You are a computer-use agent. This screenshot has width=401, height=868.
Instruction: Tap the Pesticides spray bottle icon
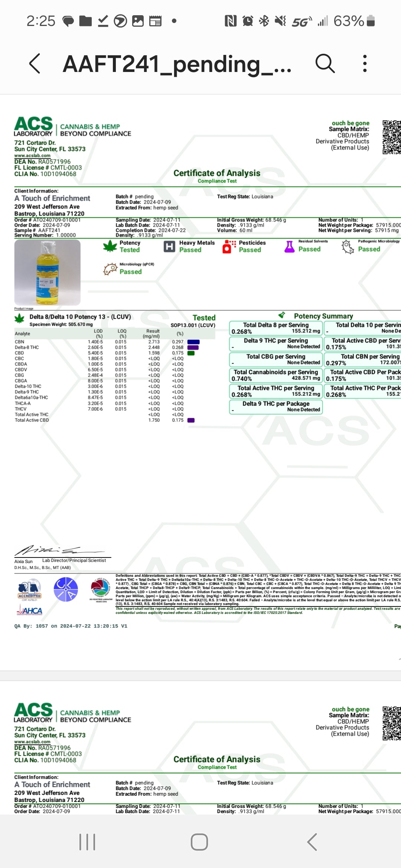click(229, 246)
